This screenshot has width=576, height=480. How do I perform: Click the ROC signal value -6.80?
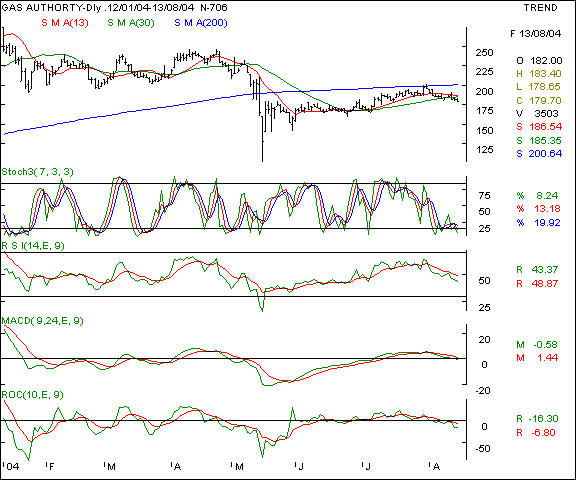click(544, 433)
